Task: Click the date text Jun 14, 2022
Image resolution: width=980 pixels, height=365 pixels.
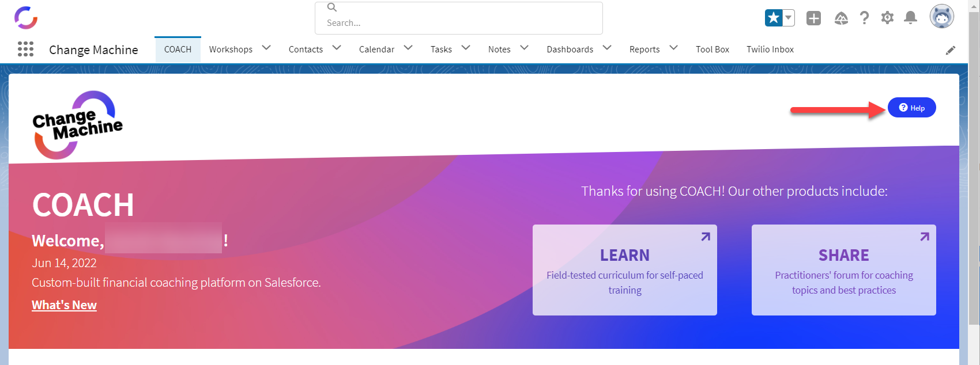Action: point(64,263)
